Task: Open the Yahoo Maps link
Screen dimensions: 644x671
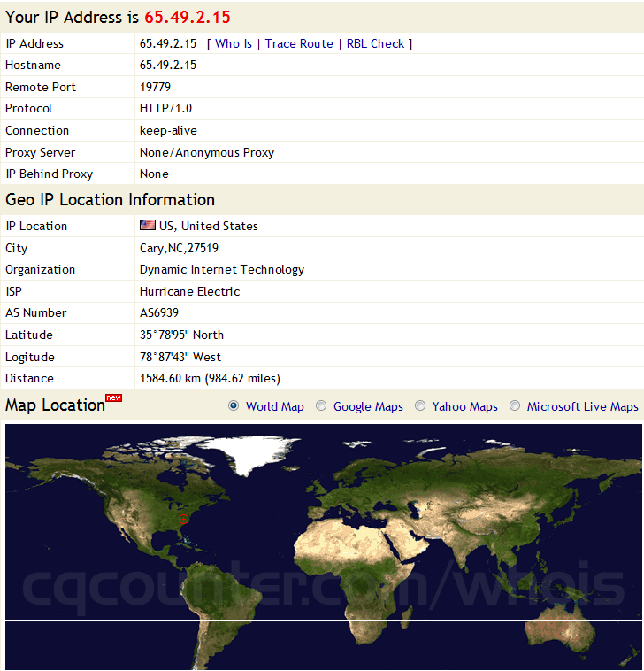Action: click(x=464, y=406)
